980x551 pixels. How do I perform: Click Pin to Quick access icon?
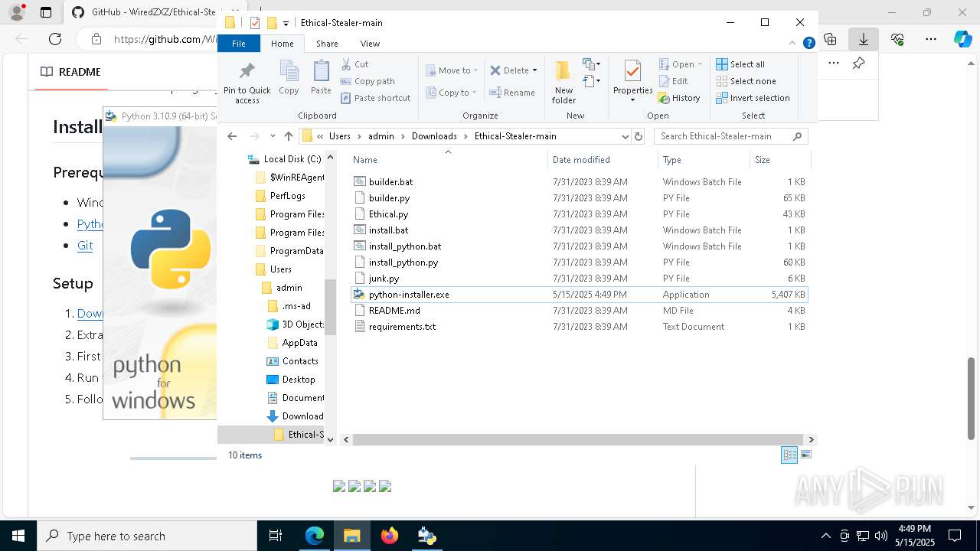[247, 82]
